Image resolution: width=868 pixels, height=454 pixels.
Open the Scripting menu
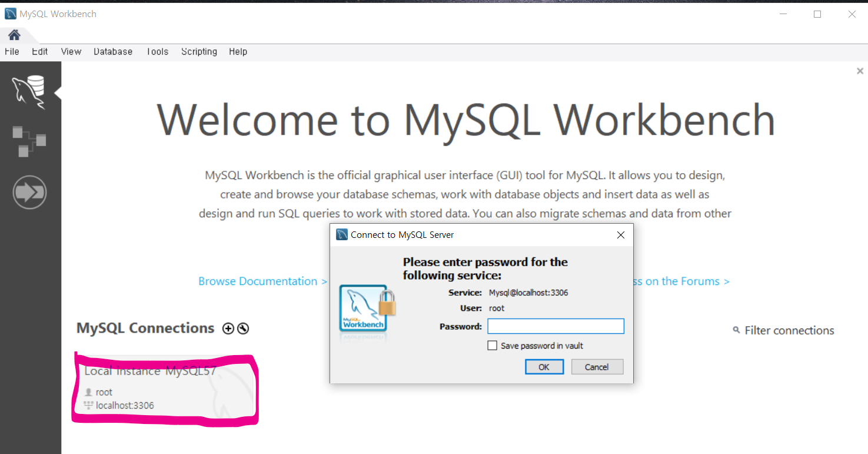click(x=199, y=52)
